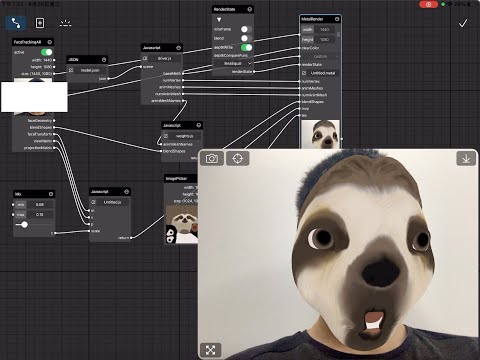Enable the wireframe switch in RenderState
Screen dimensions: 480x360
coord(246,29)
